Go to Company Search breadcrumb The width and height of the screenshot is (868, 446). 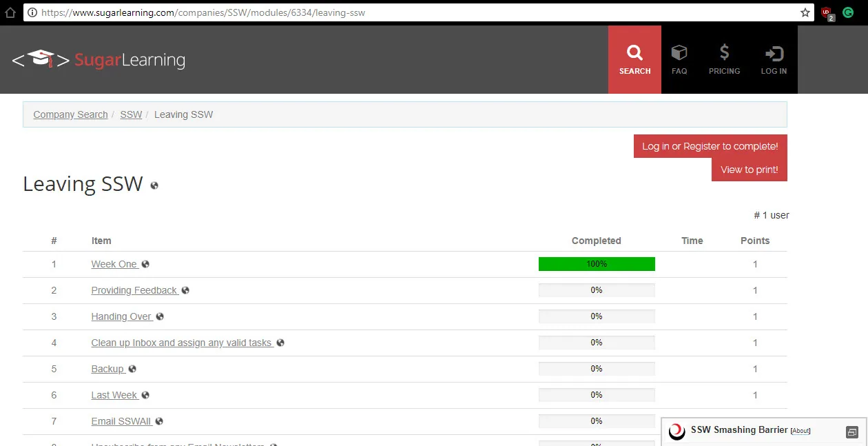click(x=70, y=114)
